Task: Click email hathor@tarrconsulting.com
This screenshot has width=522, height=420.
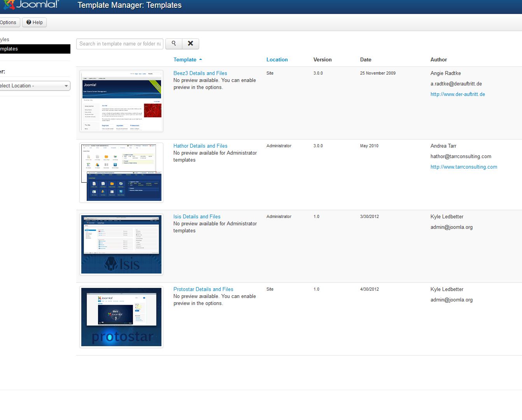Action: point(461,156)
